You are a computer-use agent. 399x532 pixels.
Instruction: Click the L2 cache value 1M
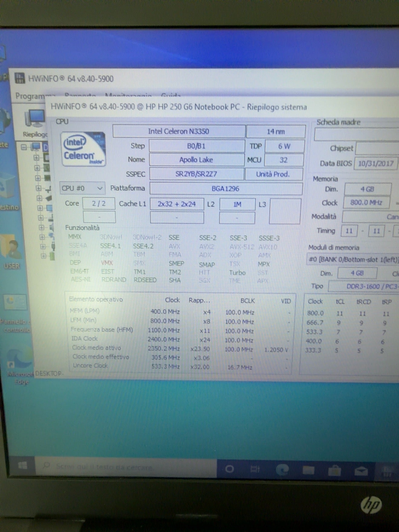237,204
